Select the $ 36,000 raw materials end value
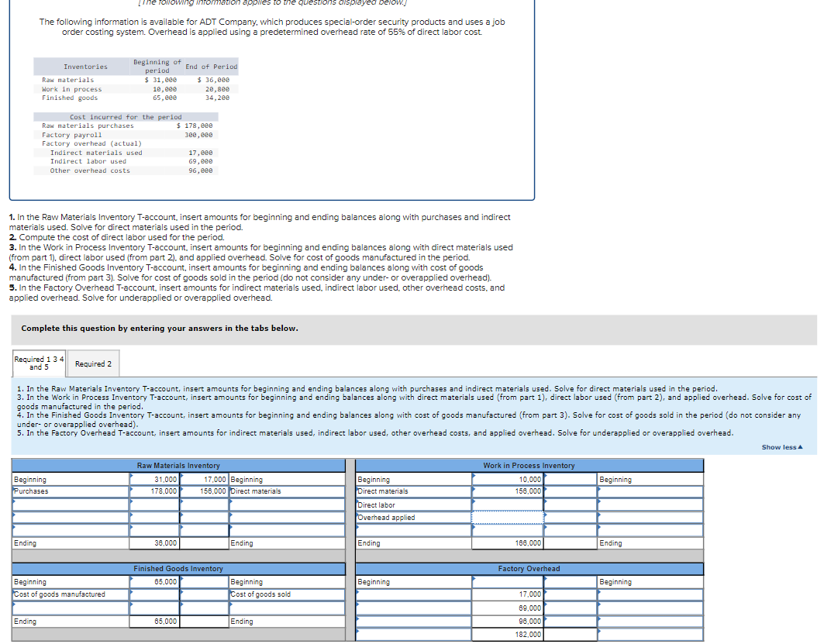 [x=213, y=80]
